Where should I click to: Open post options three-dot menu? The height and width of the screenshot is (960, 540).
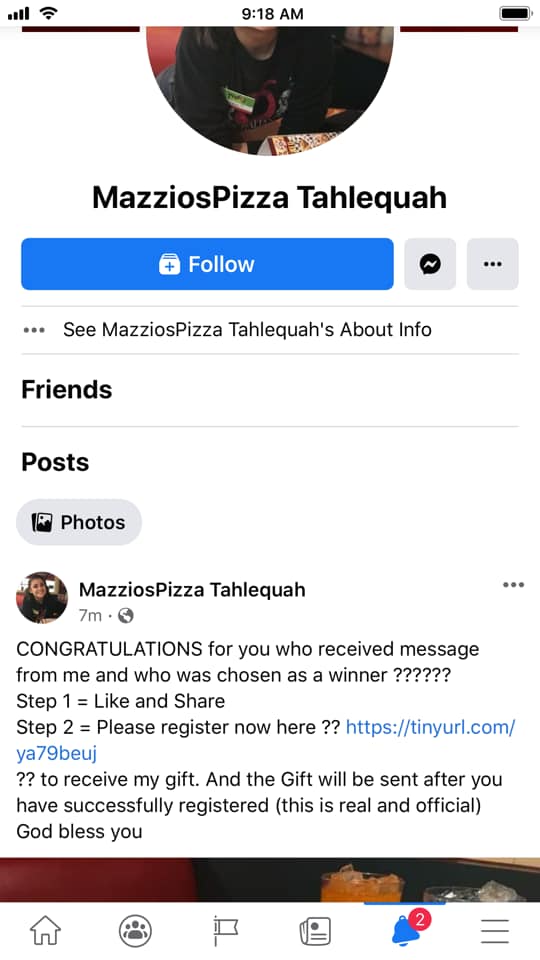513,585
